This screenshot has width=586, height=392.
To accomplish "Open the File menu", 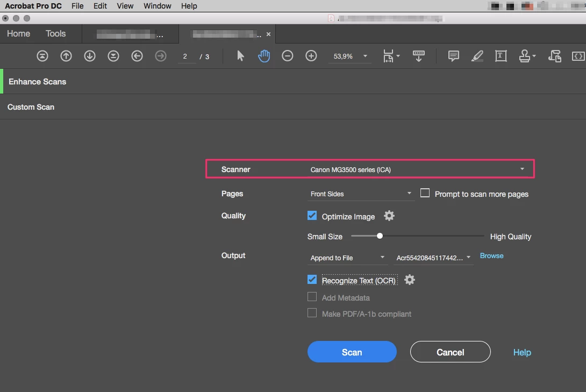I will (77, 6).
